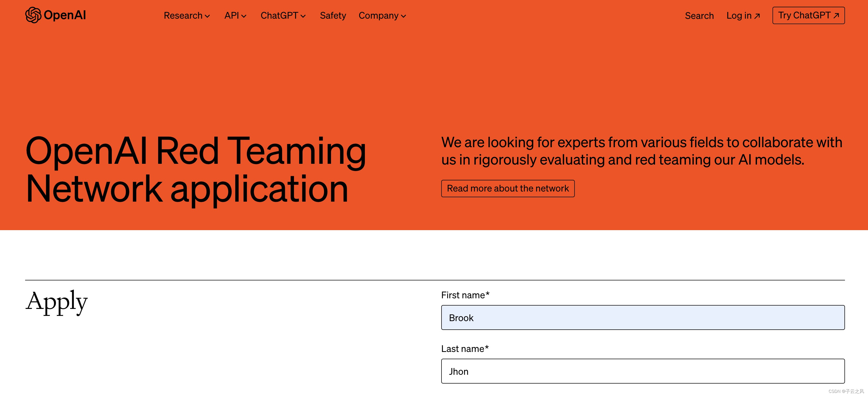Screen dimensions: 868x396
Task: Focus the Last name field containing Jhon
Action: [x=643, y=371]
